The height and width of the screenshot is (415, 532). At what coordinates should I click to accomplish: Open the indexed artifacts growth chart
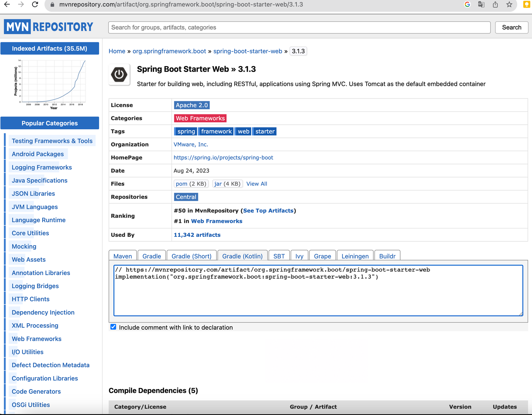pos(50,84)
